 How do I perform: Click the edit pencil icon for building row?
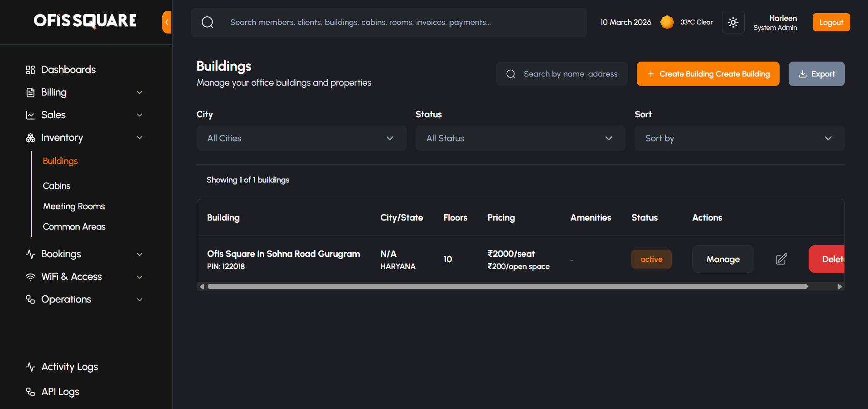781,259
